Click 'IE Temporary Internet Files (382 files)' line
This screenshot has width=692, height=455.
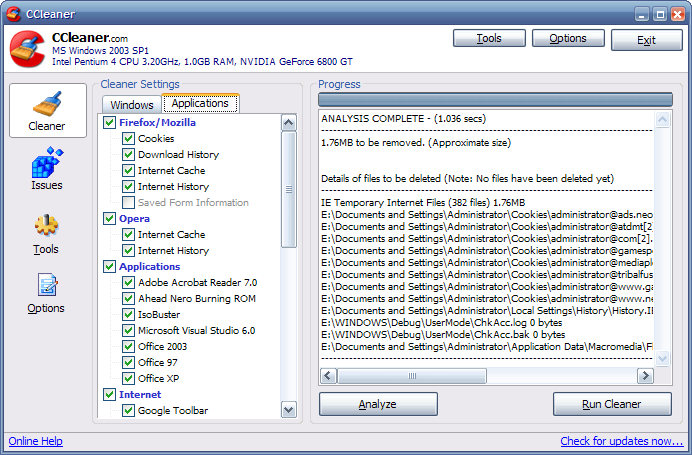(423, 203)
